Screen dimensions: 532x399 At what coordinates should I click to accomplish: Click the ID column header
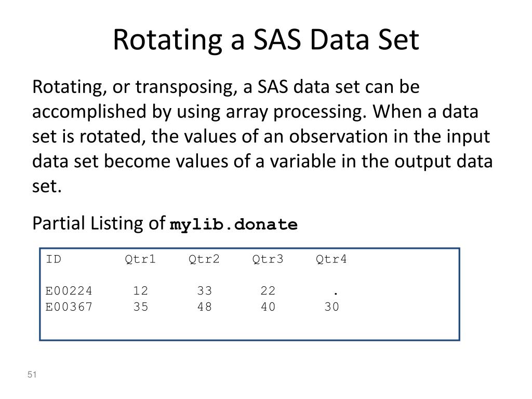coord(54,259)
